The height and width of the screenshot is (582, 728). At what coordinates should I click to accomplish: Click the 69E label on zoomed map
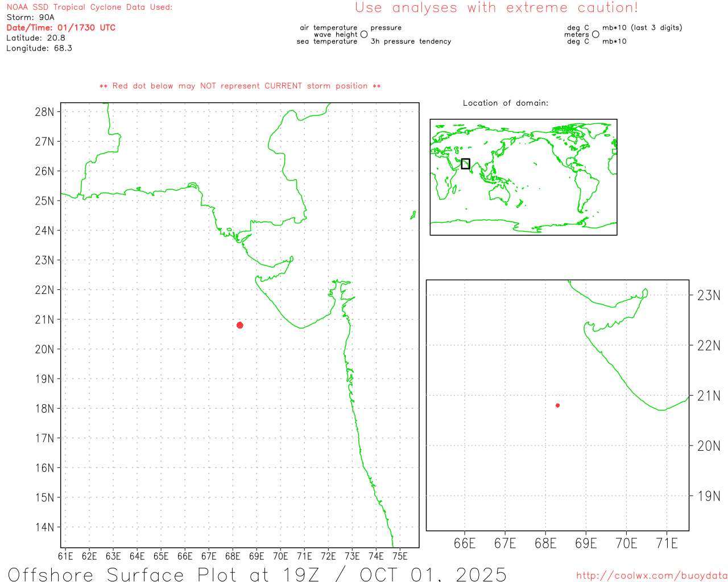pos(586,544)
